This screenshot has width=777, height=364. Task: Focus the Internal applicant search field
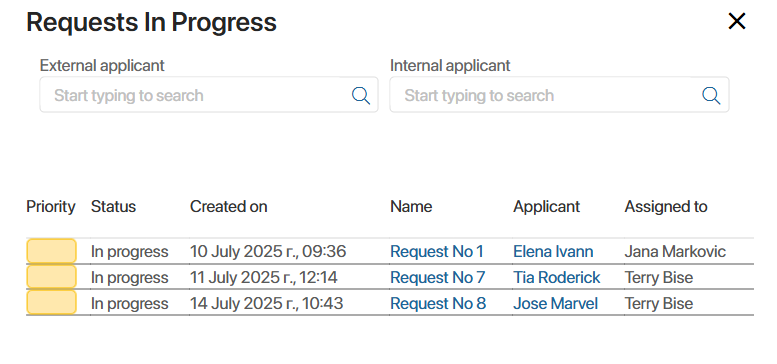click(x=559, y=95)
